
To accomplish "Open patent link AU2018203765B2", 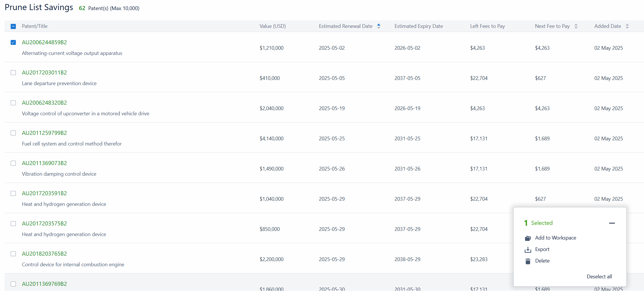I will point(44,254).
